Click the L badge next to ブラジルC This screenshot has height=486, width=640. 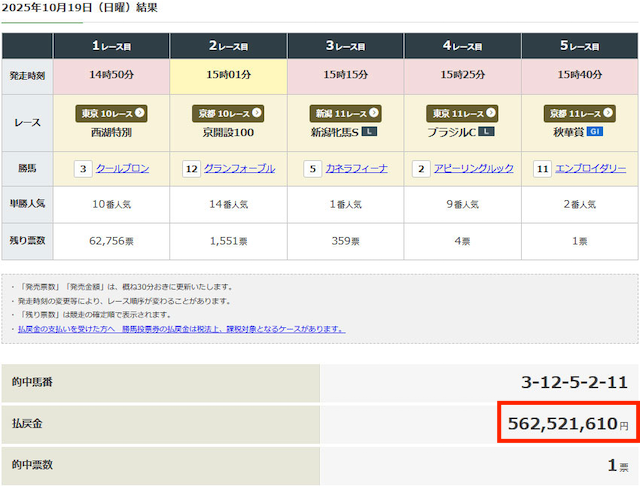(487, 131)
